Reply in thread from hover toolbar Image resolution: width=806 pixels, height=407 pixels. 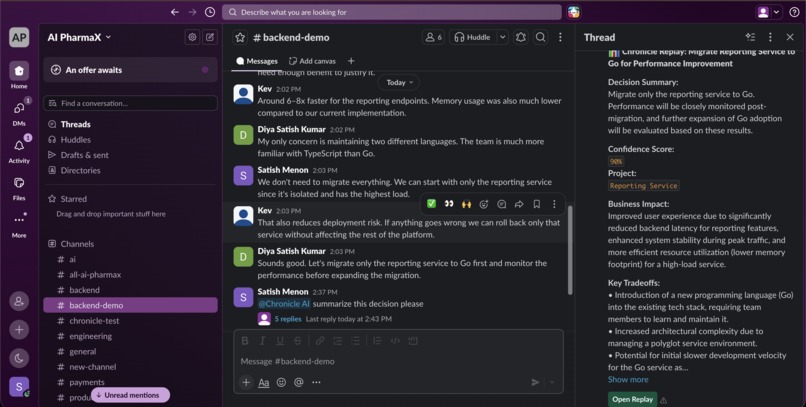[x=502, y=204]
